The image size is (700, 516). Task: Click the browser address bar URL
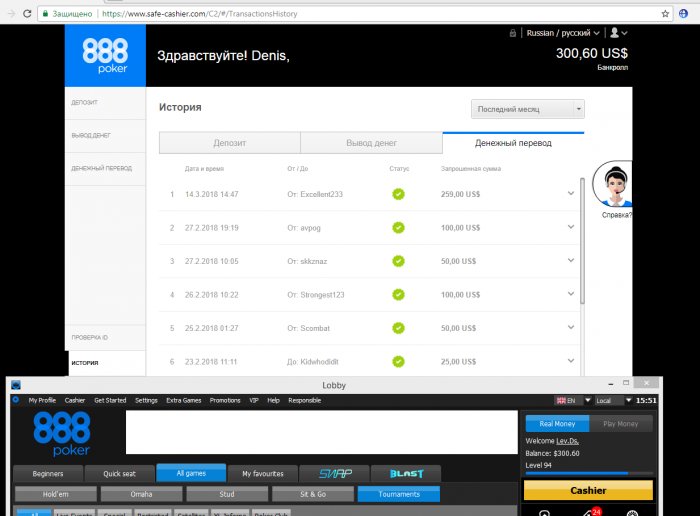[200, 14]
